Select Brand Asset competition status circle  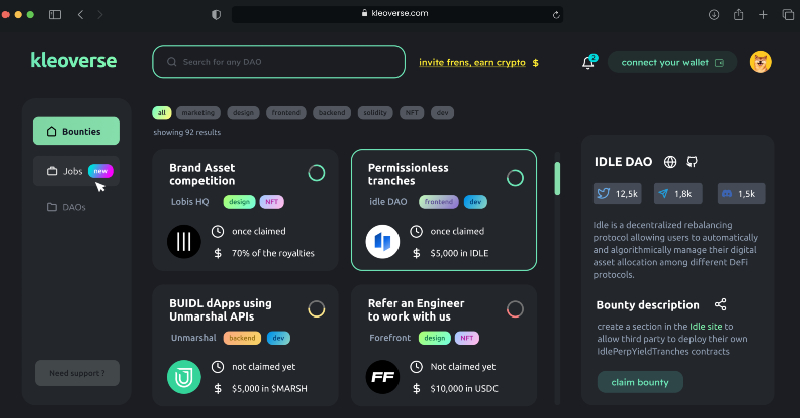pos(316,173)
